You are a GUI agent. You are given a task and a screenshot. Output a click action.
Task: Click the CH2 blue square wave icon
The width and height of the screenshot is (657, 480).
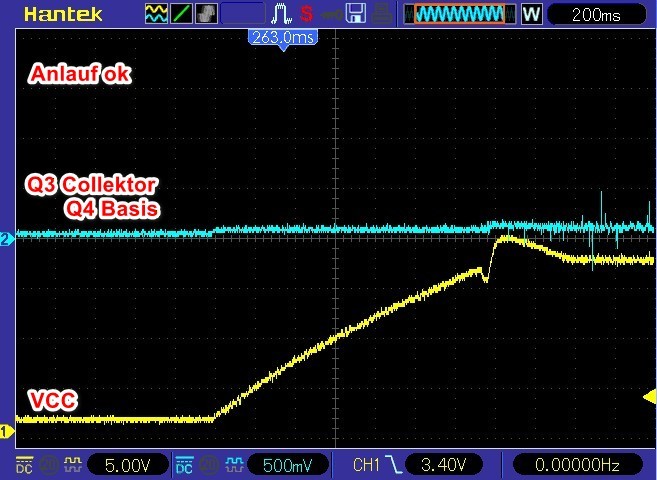pos(232,464)
